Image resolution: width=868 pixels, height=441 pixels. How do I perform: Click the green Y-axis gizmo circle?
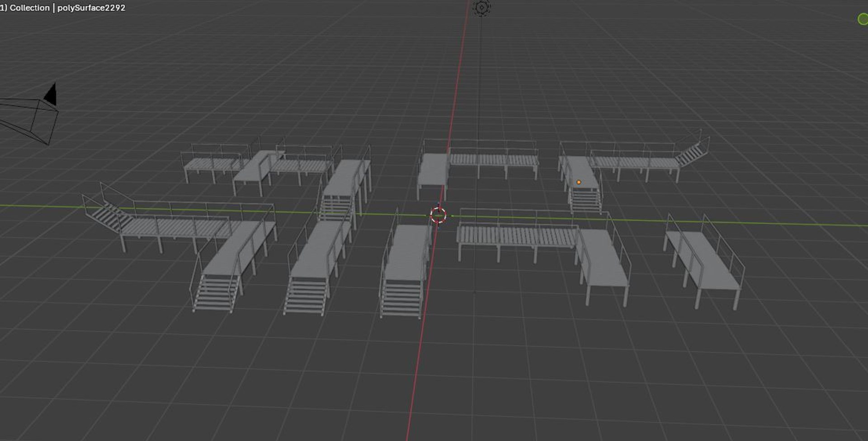tap(863, 19)
